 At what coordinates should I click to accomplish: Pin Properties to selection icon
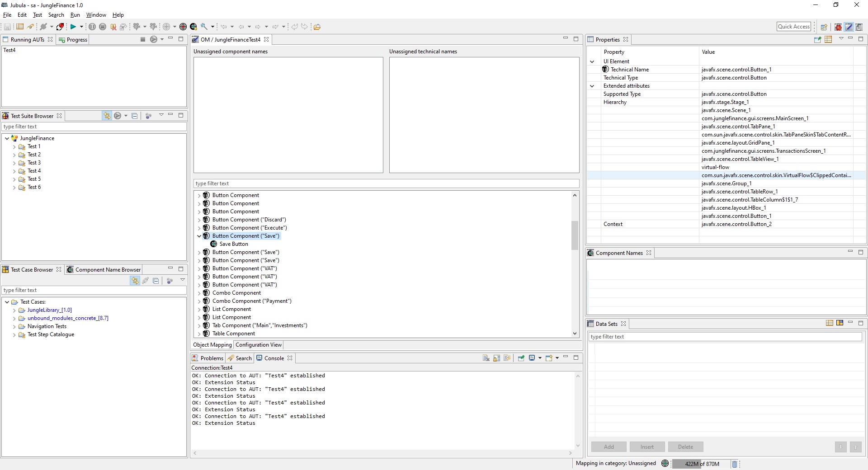point(817,39)
